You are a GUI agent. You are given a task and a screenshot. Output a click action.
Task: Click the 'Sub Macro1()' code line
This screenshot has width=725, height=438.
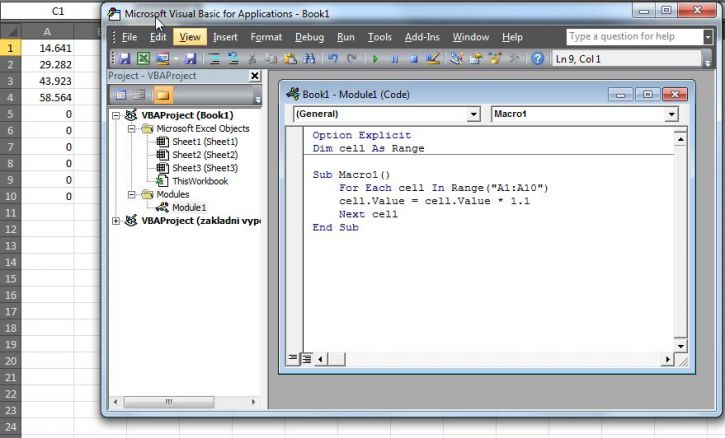(x=351, y=175)
